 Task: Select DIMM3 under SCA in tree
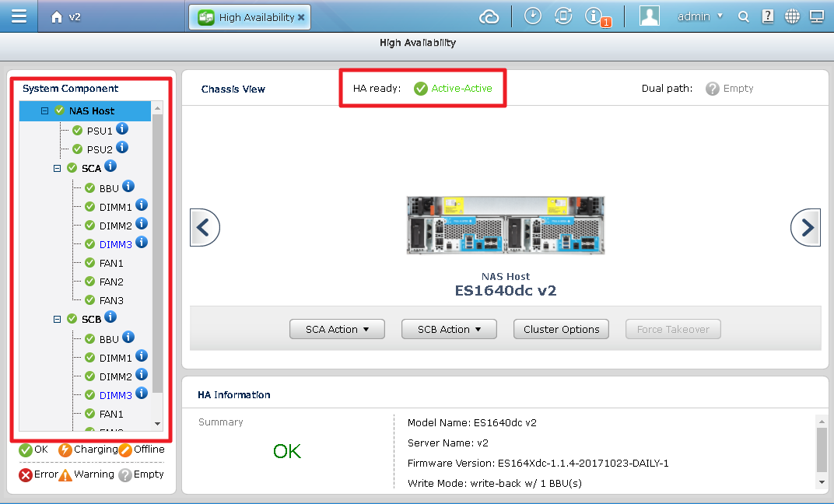tap(115, 244)
